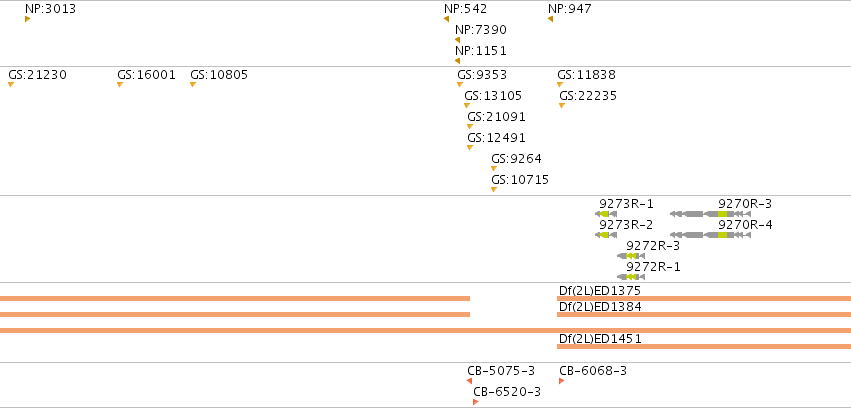Click the GS:10805 text label
The height and width of the screenshot is (408, 851).
pyautogui.click(x=219, y=74)
